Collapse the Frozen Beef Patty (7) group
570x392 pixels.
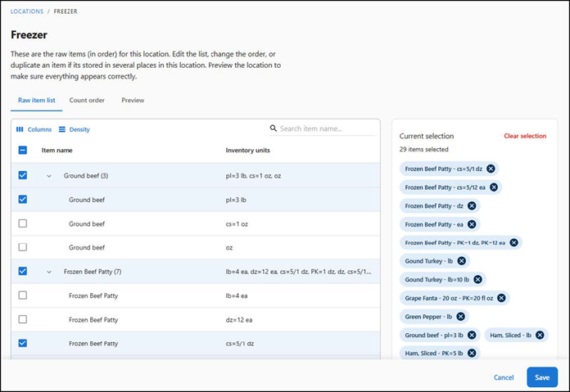[48, 272]
